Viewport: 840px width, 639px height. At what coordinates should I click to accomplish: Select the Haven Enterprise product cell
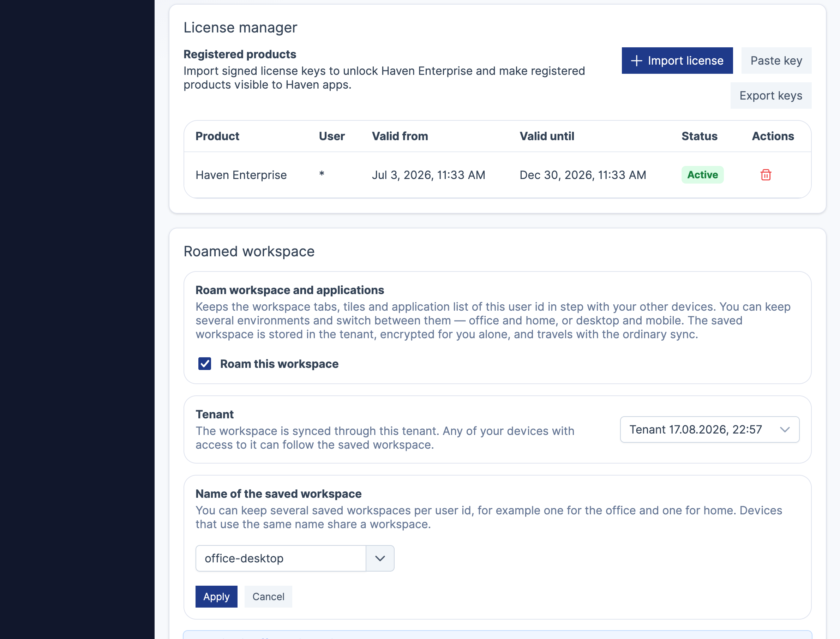[x=241, y=175]
